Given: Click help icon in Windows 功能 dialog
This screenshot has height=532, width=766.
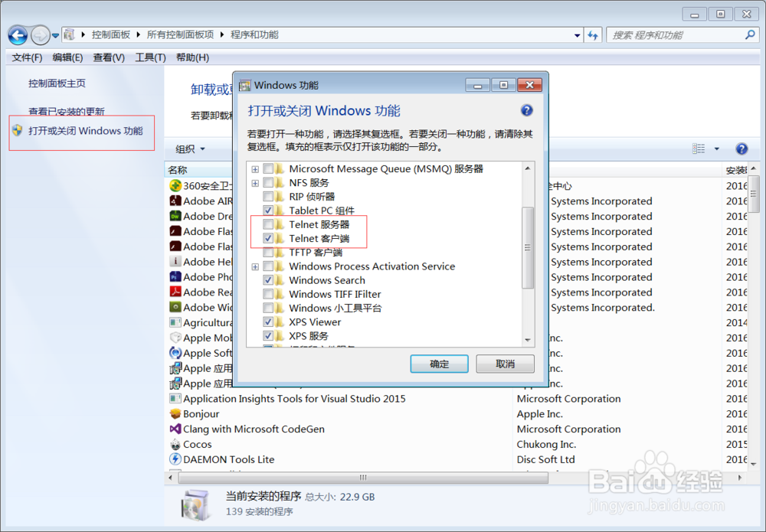Looking at the screenshot, I should click(x=526, y=110).
